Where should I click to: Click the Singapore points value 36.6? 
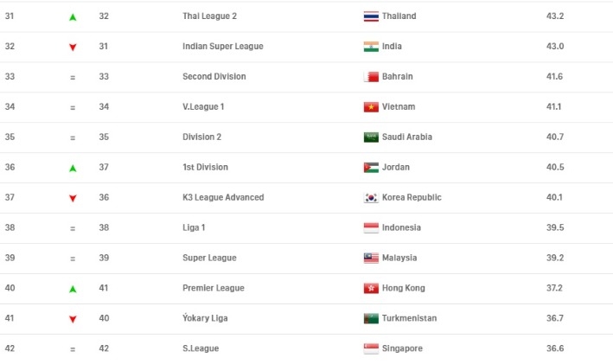553,349
